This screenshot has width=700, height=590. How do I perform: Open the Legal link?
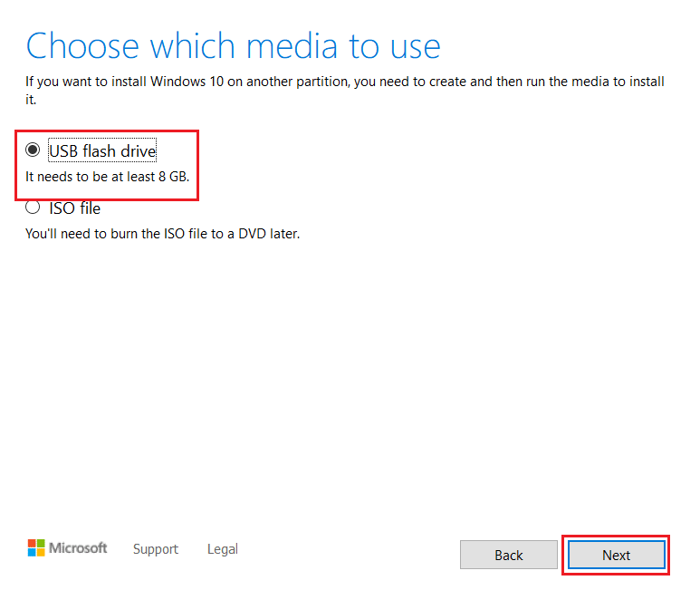[x=223, y=549]
